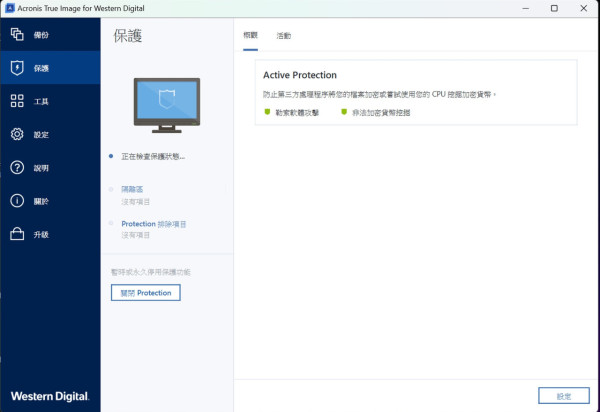The image size is (600, 412).
Task: Open the 說明 (Help) question-mark item
Action: (50, 168)
